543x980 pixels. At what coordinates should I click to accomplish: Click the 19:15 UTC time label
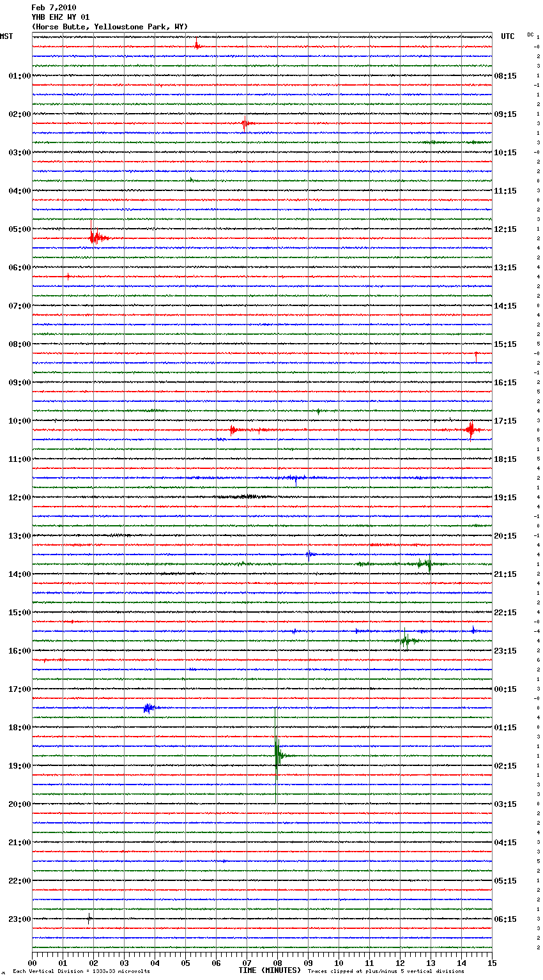[x=505, y=498]
